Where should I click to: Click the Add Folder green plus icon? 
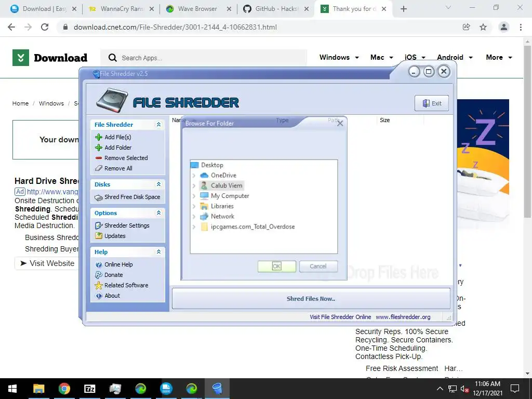pos(99,148)
